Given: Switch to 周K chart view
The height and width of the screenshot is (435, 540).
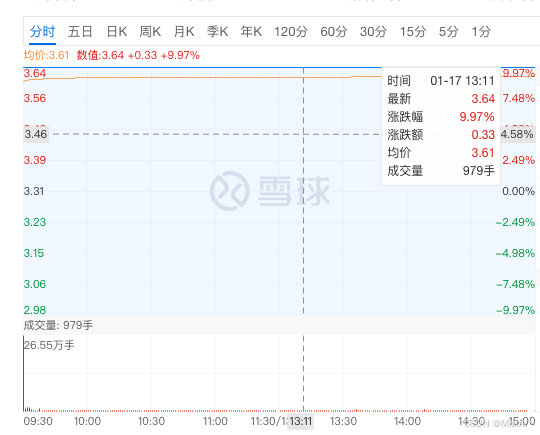Looking at the screenshot, I should [150, 32].
